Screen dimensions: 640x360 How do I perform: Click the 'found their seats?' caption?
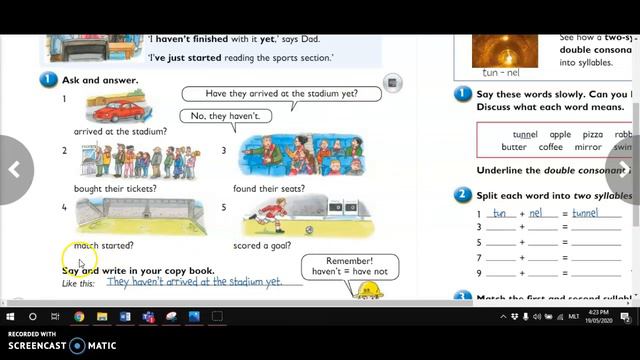point(269,189)
